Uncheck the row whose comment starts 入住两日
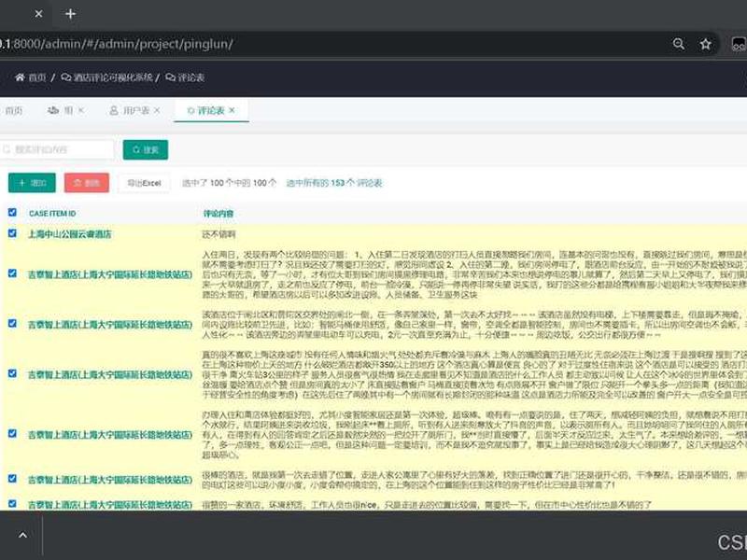 point(12,273)
